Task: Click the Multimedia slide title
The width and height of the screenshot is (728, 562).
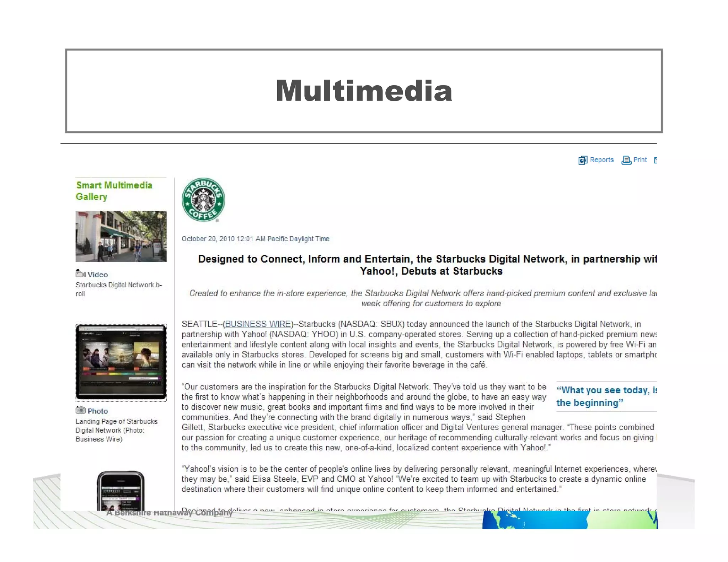Action: coord(364,91)
